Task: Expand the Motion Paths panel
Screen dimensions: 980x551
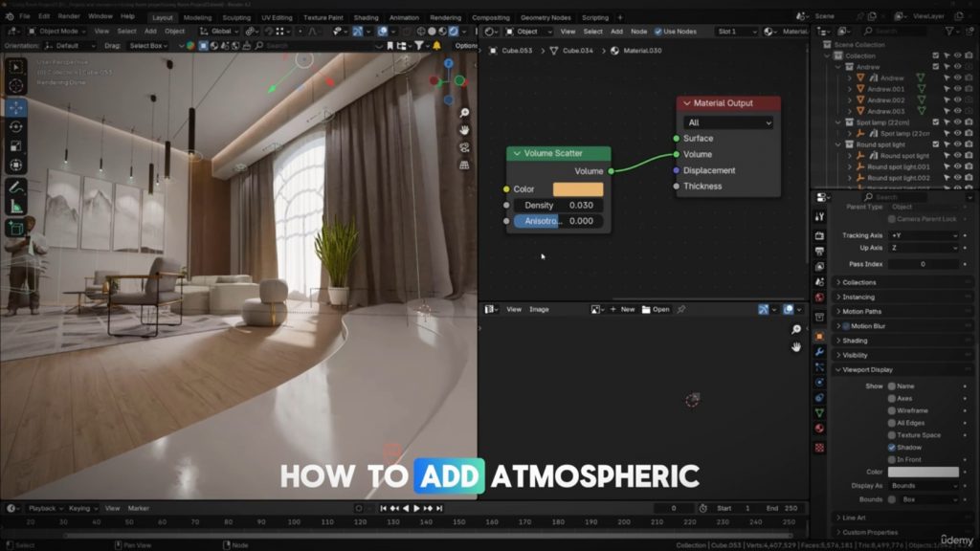Action: click(x=902, y=311)
